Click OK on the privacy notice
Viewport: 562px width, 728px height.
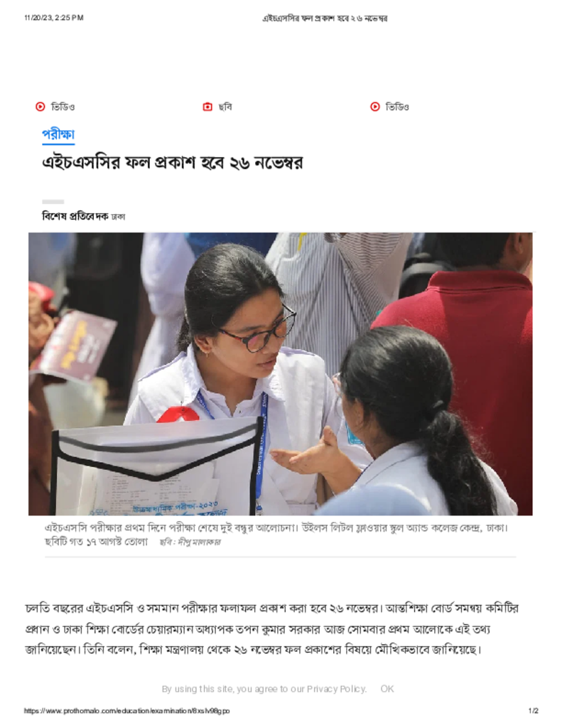(x=387, y=689)
